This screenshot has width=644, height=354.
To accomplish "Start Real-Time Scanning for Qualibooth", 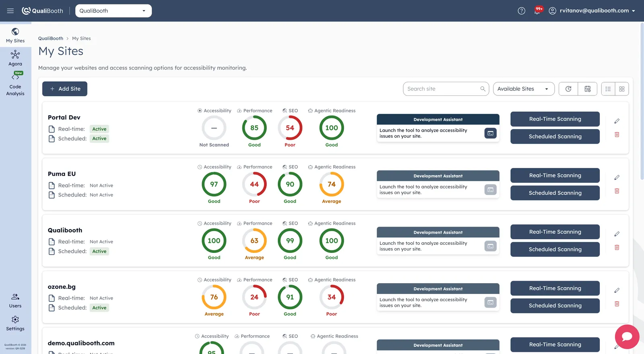I will tap(555, 232).
